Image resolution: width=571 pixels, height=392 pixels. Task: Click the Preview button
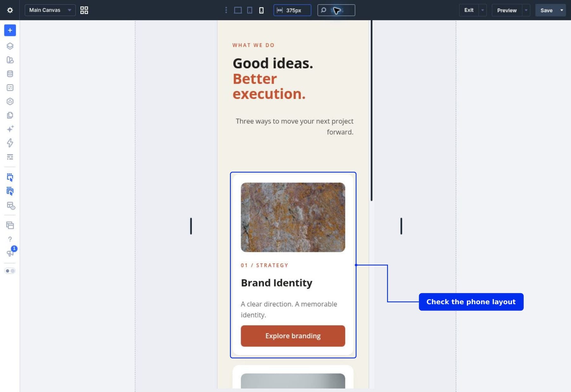[x=507, y=10]
